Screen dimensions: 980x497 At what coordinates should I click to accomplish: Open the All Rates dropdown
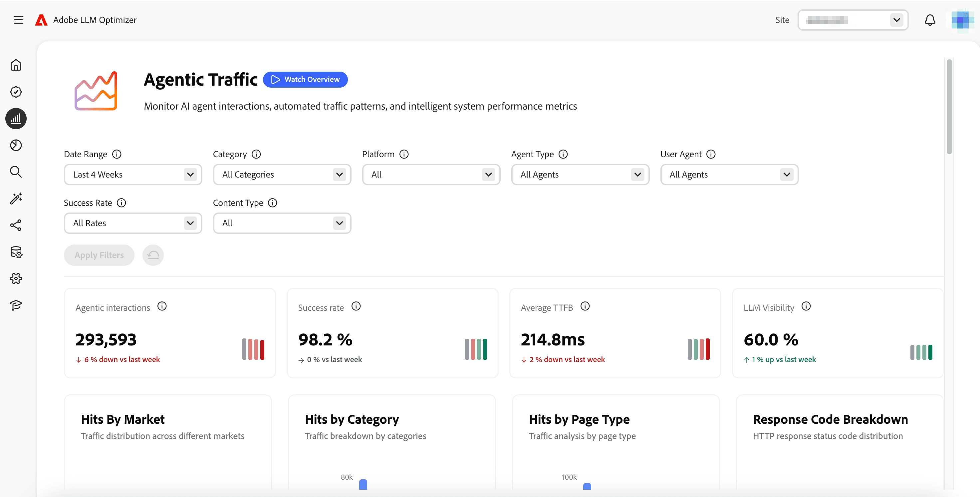pos(133,224)
